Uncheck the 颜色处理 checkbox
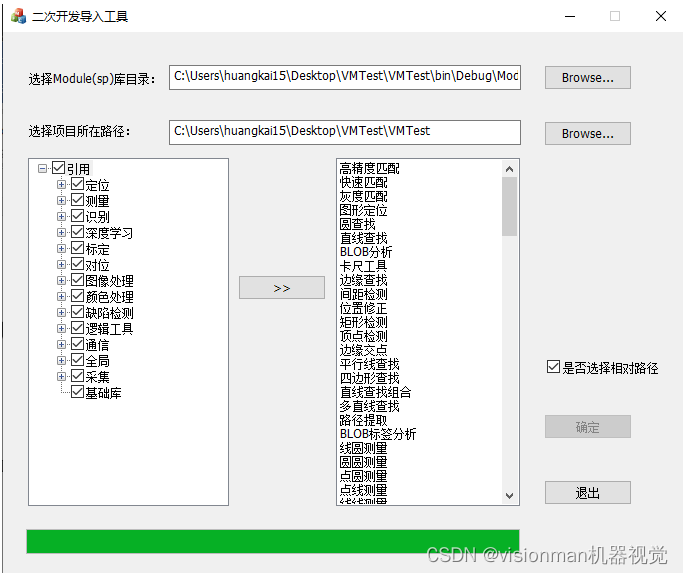The height and width of the screenshot is (574, 683). [78, 296]
